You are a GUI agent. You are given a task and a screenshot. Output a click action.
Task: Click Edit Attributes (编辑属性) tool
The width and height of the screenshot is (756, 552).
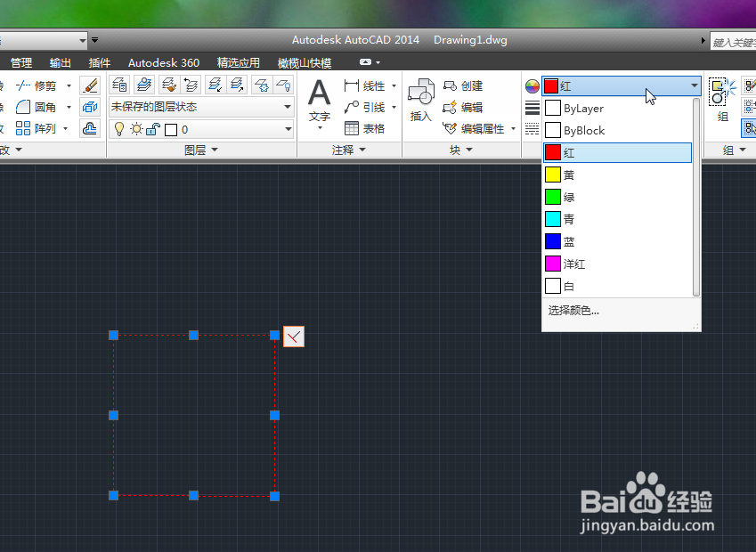click(474, 128)
